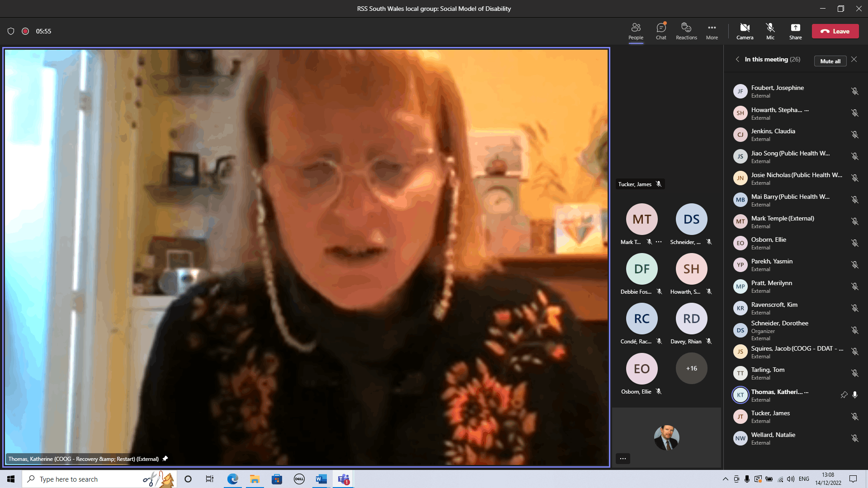Open the Chat panel
868x488 pixels.
[x=660, y=31]
